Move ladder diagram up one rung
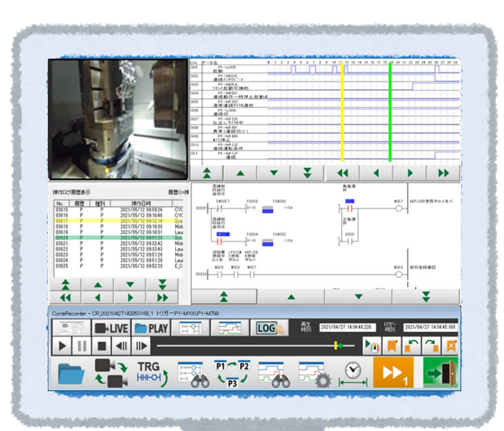Screen dimensions: 504x431 point(291,296)
